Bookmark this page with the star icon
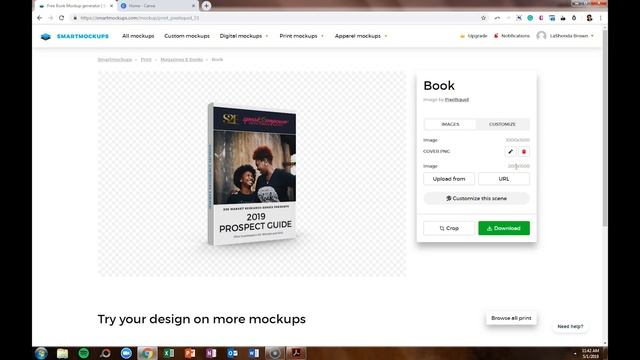 (x=484, y=18)
